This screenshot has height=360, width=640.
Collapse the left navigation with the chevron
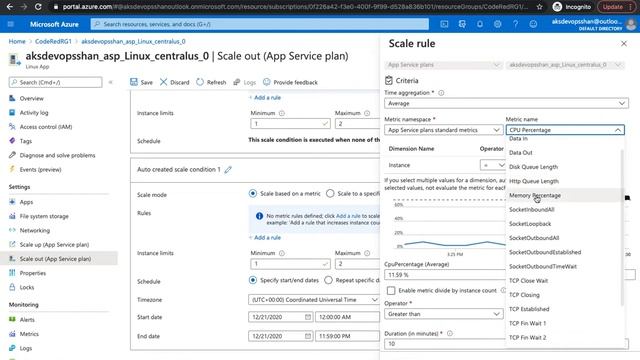coord(110,82)
